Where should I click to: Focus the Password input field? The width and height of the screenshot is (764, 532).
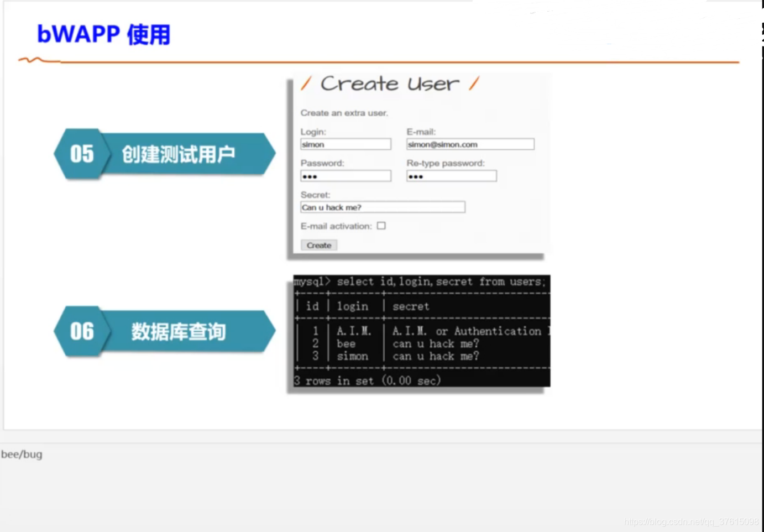coord(346,176)
